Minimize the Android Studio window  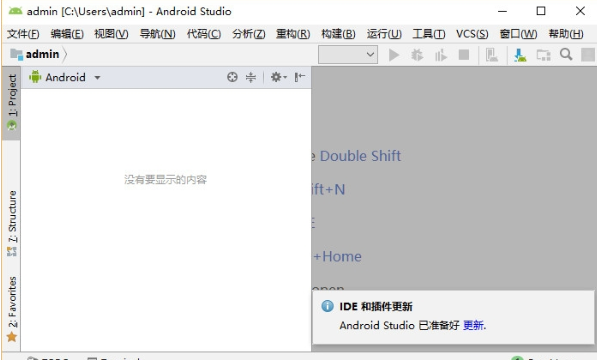point(503,11)
